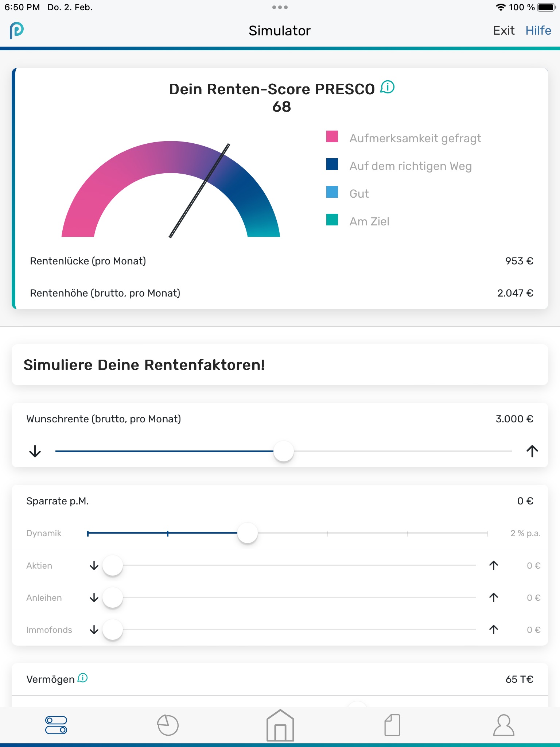Click the Rentenlücke (pro Monat) label

(x=88, y=261)
